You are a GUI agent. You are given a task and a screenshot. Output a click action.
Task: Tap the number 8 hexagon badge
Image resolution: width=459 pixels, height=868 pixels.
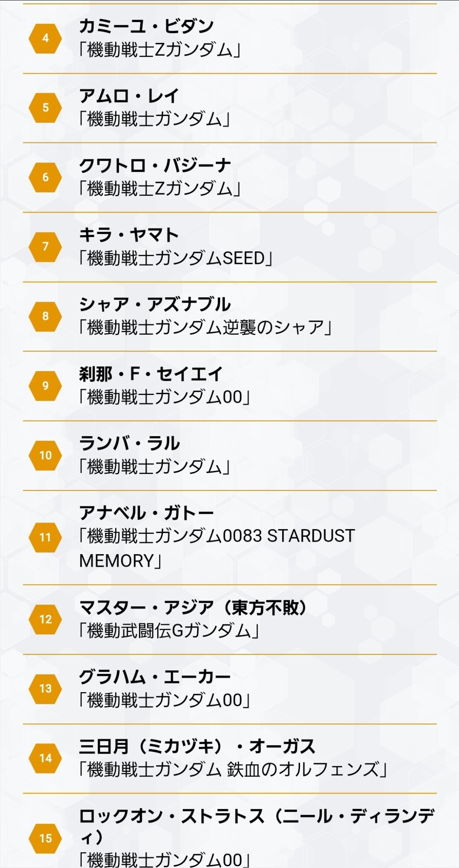[45, 316]
